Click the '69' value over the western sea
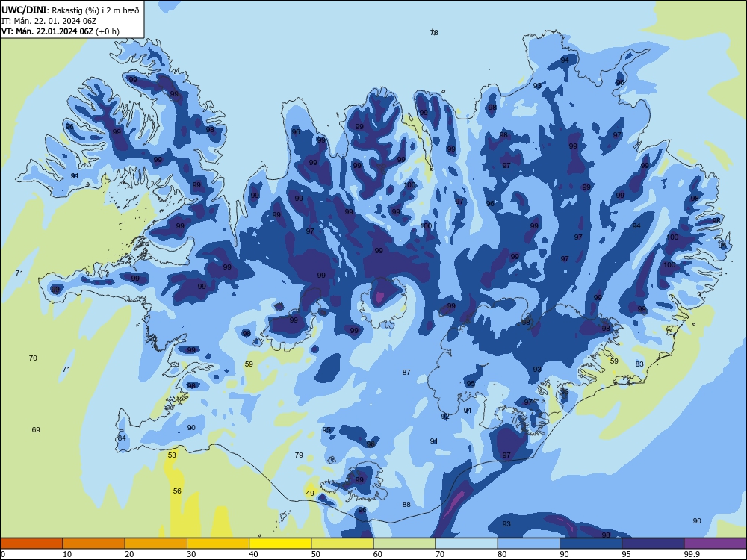 click(x=36, y=429)
